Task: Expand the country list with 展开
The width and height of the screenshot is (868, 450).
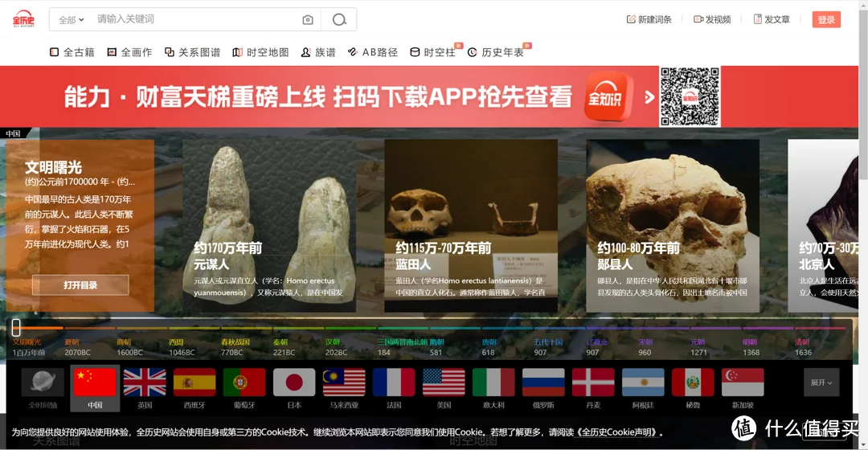Action: (x=821, y=382)
